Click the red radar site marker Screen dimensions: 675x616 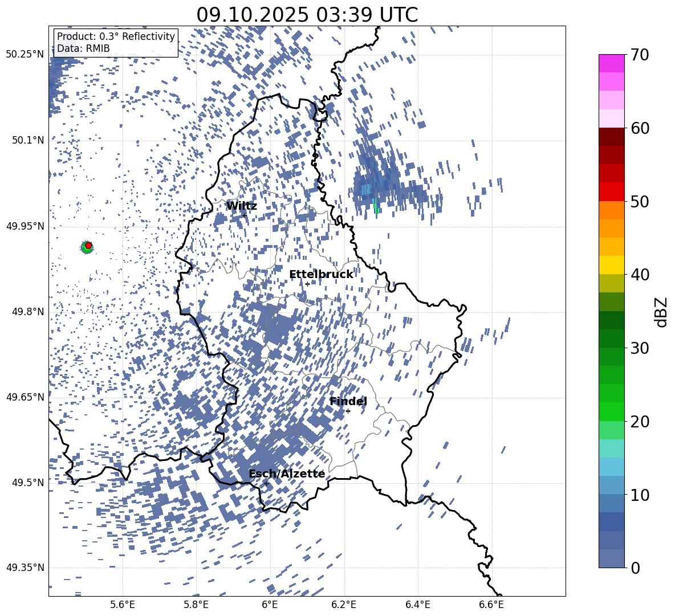(x=88, y=245)
